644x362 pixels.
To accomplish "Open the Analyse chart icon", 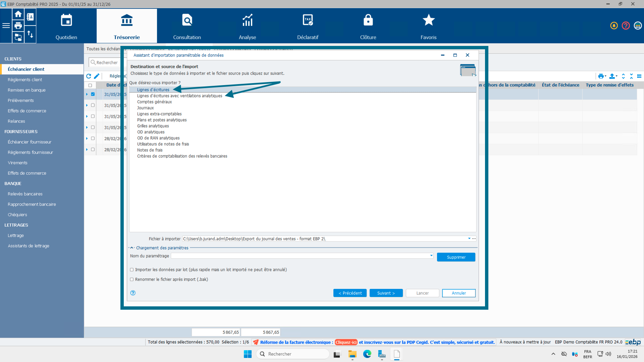I will coord(247,20).
